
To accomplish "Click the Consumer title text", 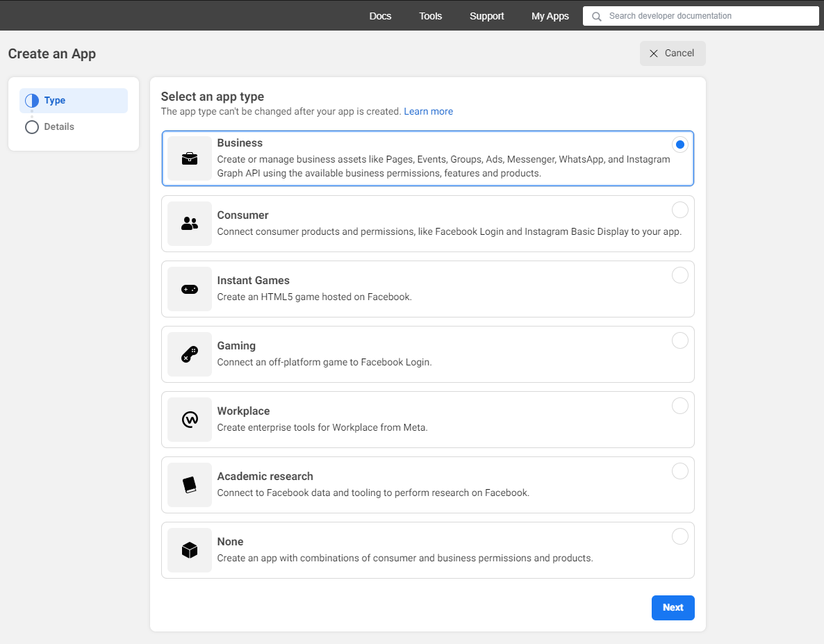I will 242,215.
